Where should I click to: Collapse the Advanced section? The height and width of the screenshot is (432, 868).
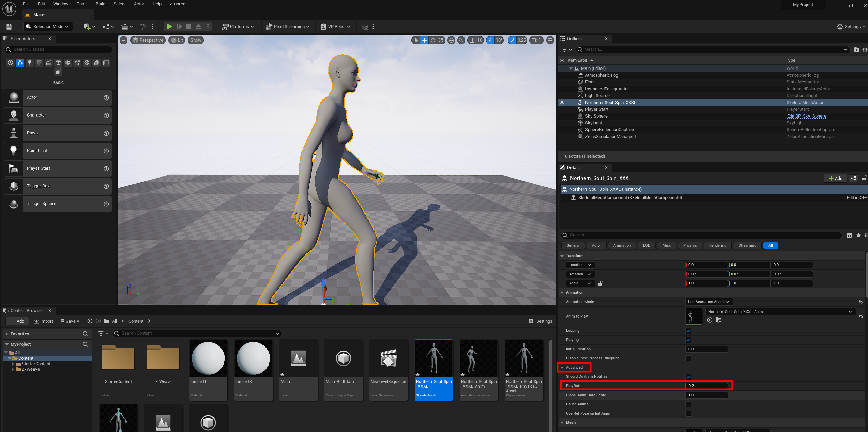562,368
